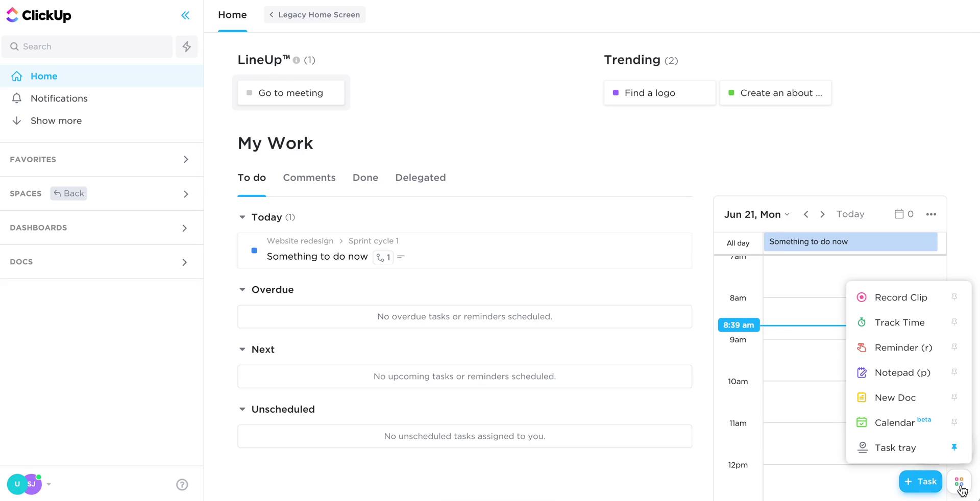Click the subtask count icon
This screenshot has width=980, height=501.
(383, 257)
